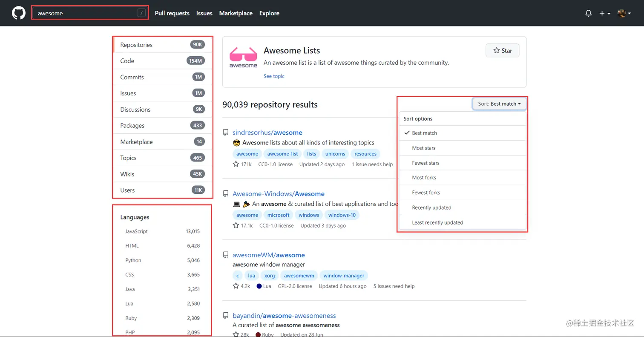Sort by Most forks
This screenshot has width=644, height=337.
click(x=463, y=178)
